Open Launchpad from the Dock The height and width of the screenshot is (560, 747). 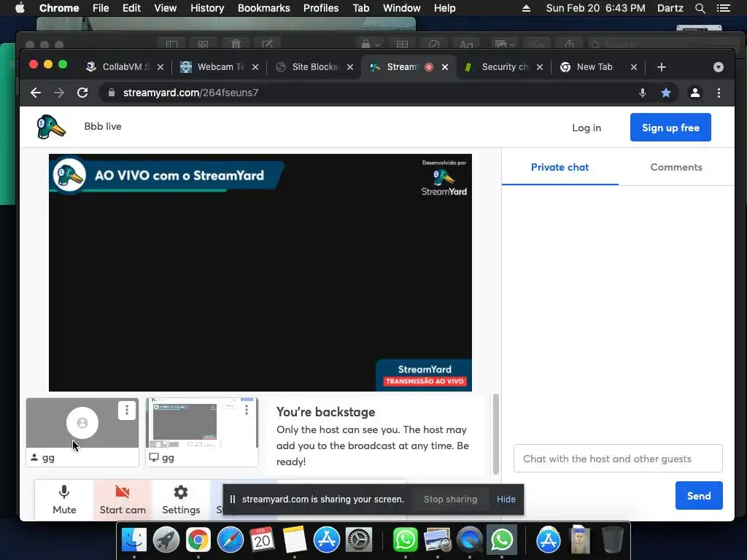pos(166,540)
